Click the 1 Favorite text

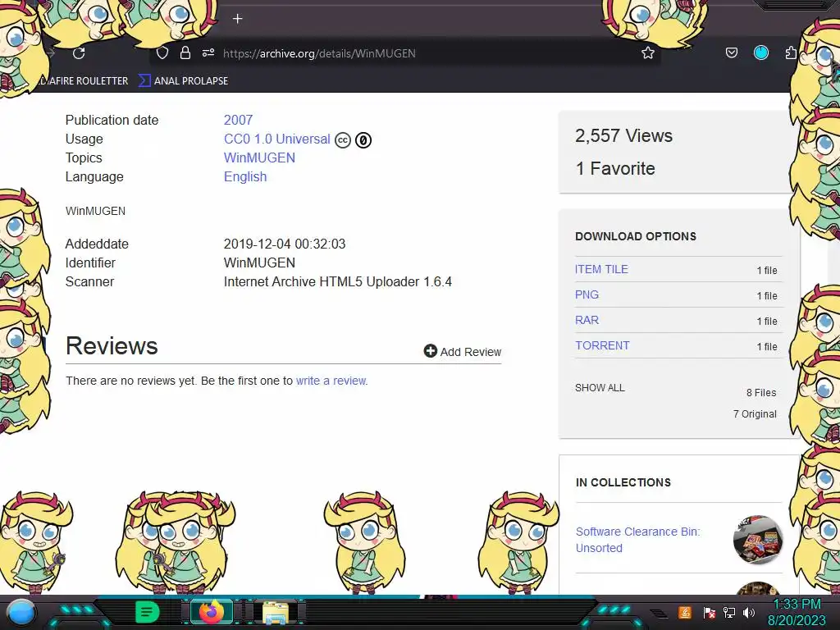point(615,169)
